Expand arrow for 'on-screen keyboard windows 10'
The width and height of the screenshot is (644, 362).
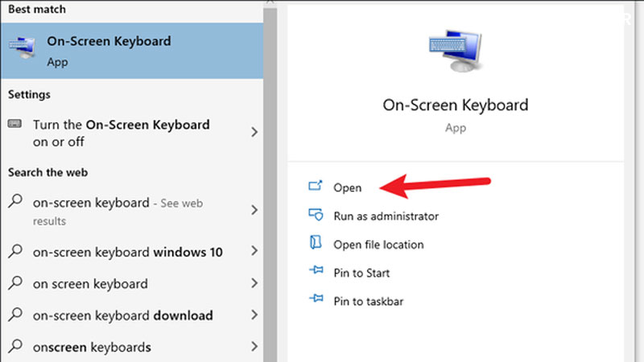pos(254,252)
